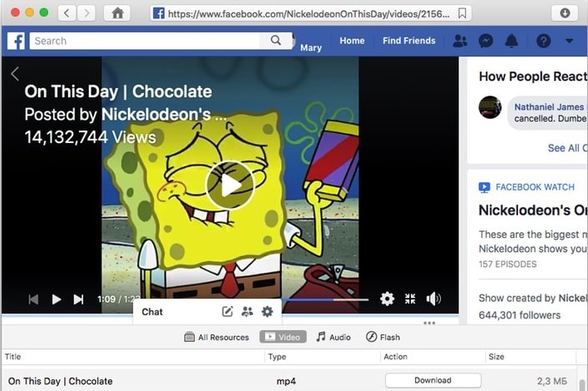Close video using the back chevron

(15, 73)
